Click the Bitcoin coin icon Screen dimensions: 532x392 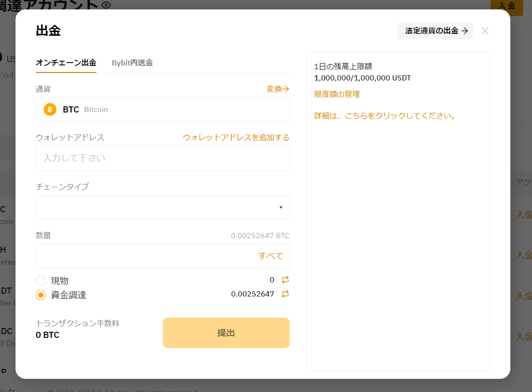coord(50,110)
